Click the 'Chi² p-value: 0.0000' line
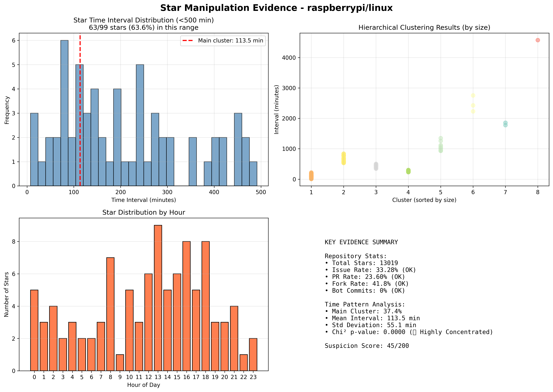 click(409, 332)
